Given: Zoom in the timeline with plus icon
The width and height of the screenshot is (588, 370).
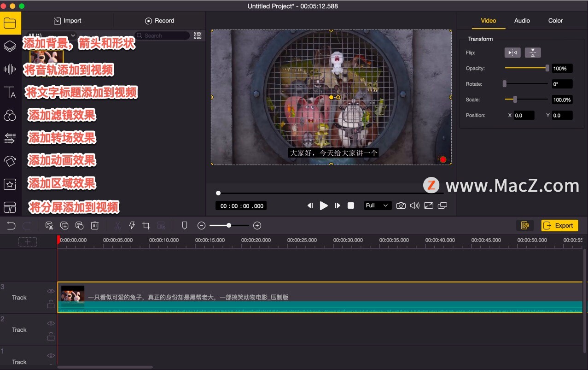Looking at the screenshot, I should click(257, 225).
